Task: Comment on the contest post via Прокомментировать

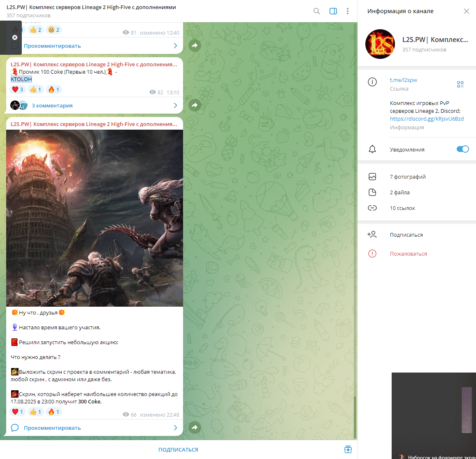Action: [x=52, y=428]
